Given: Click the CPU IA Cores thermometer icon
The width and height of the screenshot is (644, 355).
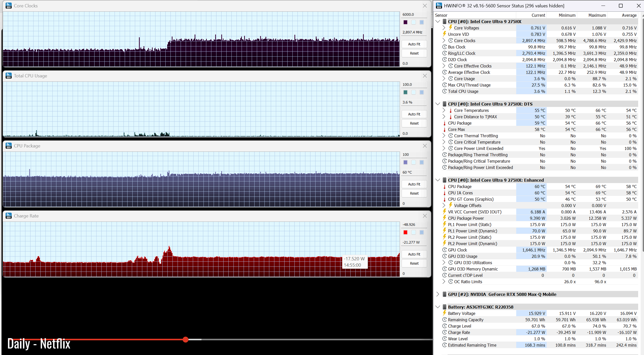Looking at the screenshot, I should coord(445,193).
